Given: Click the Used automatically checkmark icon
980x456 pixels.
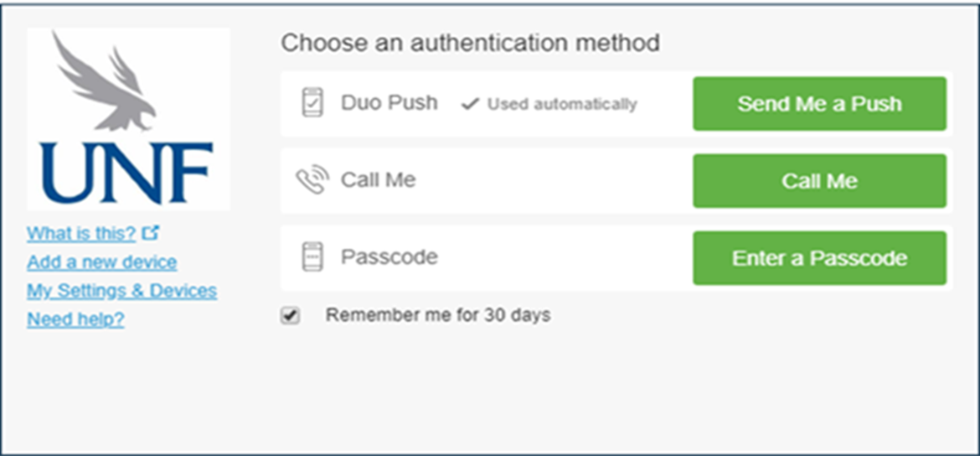Looking at the screenshot, I should point(471,104).
